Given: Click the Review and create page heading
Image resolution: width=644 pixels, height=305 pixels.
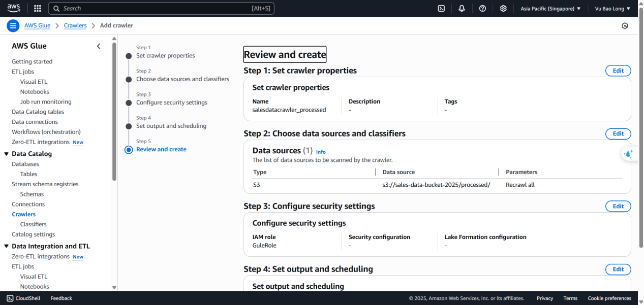Looking at the screenshot, I should [x=285, y=54].
